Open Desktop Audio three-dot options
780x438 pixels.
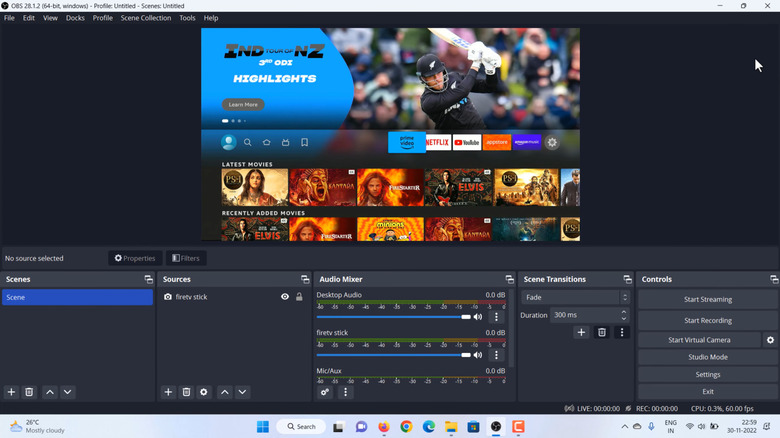pos(496,317)
